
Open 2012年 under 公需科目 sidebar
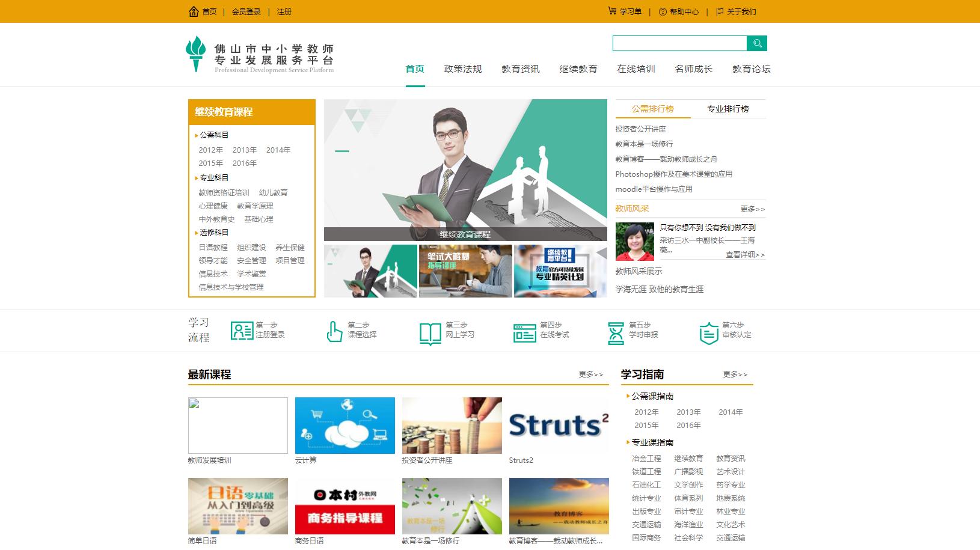click(211, 150)
